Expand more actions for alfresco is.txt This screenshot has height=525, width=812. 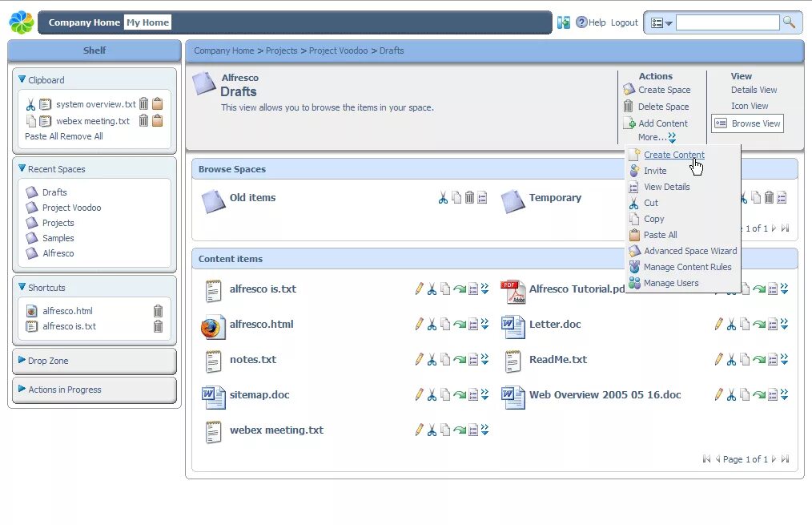tap(484, 289)
